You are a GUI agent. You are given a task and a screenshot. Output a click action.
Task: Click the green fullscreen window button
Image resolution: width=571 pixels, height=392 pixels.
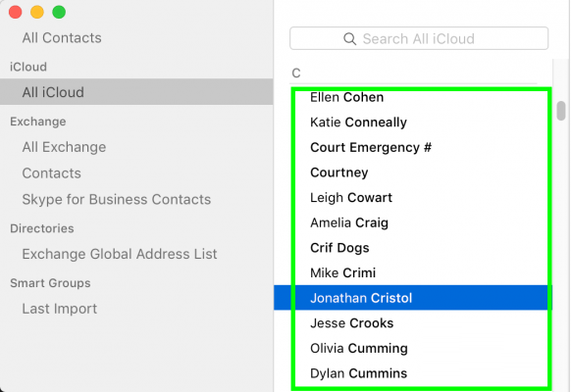click(59, 12)
